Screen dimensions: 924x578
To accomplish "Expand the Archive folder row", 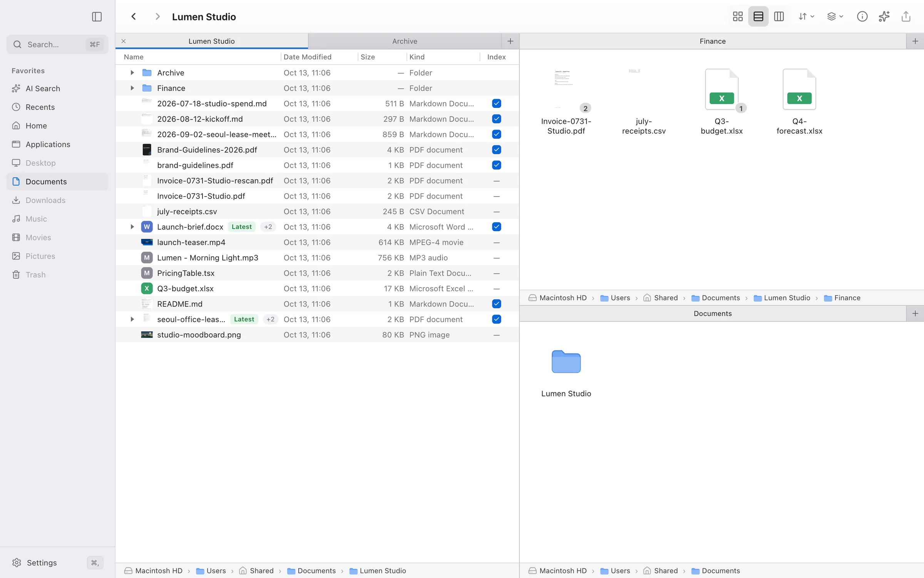I will click(x=132, y=73).
